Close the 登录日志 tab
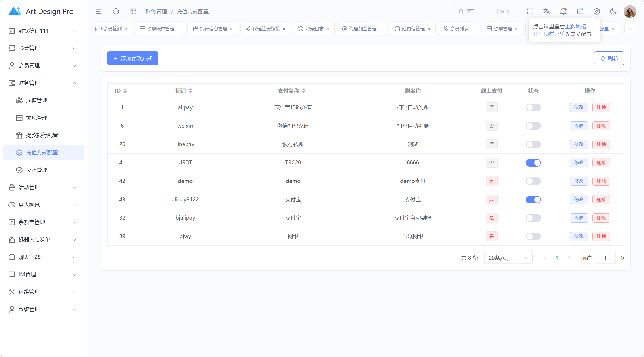The height and width of the screenshot is (357, 644). (328, 29)
